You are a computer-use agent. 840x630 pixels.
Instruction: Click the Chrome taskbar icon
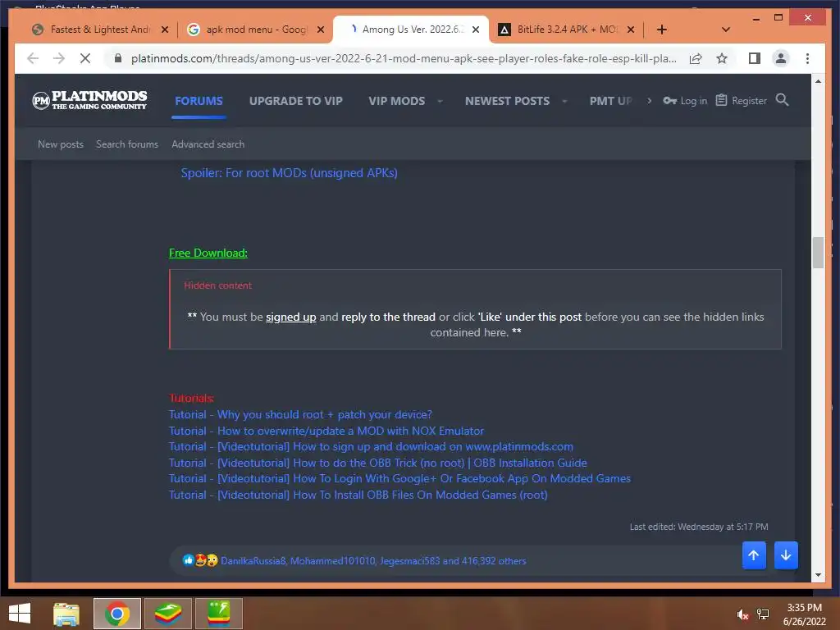click(116, 614)
